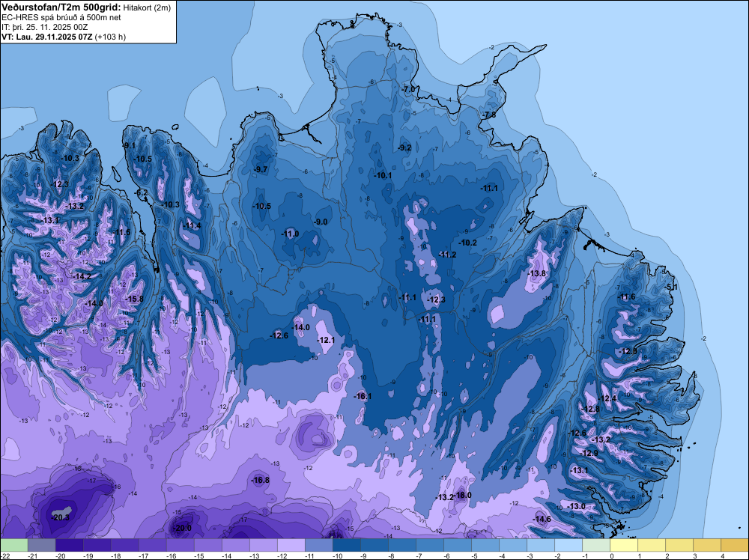749x560 pixels.
Task: Click the -11.2 temperature label
Action: [x=448, y=255]
